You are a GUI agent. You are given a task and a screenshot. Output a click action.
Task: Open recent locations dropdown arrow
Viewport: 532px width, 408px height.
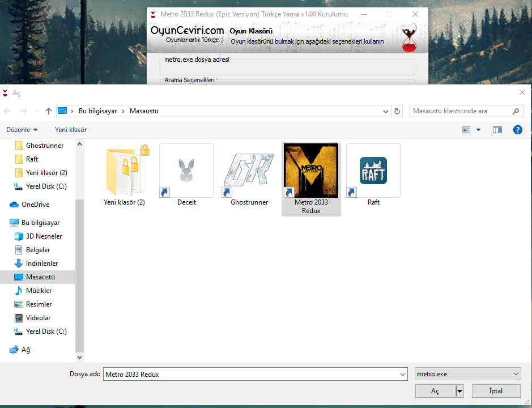[37, 111]
